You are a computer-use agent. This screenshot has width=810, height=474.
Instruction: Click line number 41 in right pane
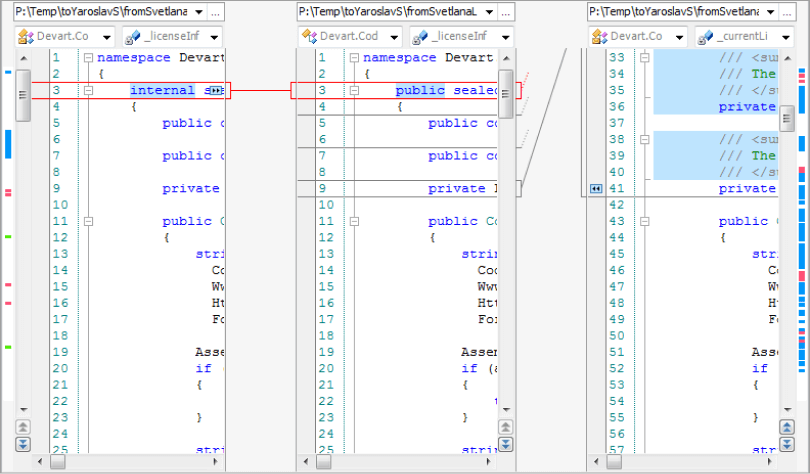pos(617,188)
